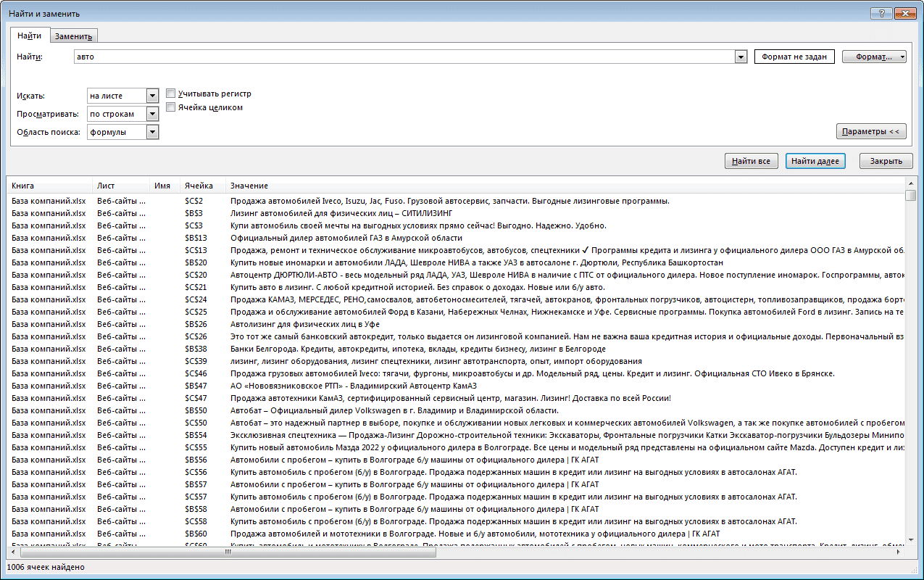Viewport: 924px width, 580px height.
Task: Select row 'Автолизинг для физических лиц в Уфе'
Action: tap(456, 324)
